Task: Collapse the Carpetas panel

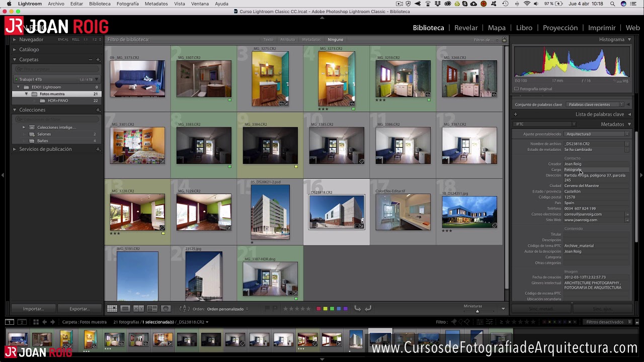Action: click(x=14, y=59)
